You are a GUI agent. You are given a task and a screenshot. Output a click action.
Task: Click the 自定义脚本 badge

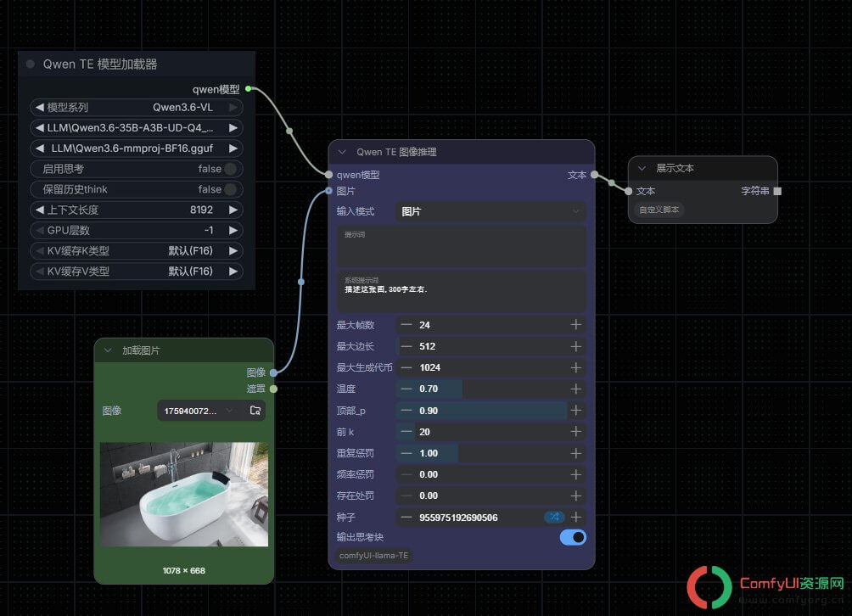pyautogui.click(x=659, y=210)
